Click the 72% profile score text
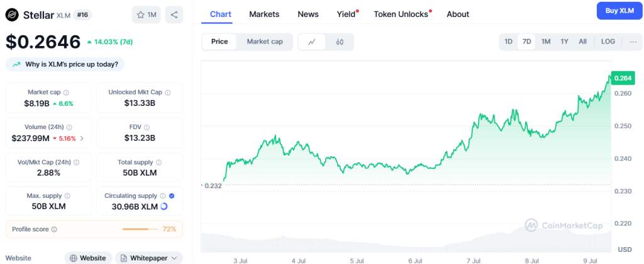Screen dimensions: 644x264 169,229
